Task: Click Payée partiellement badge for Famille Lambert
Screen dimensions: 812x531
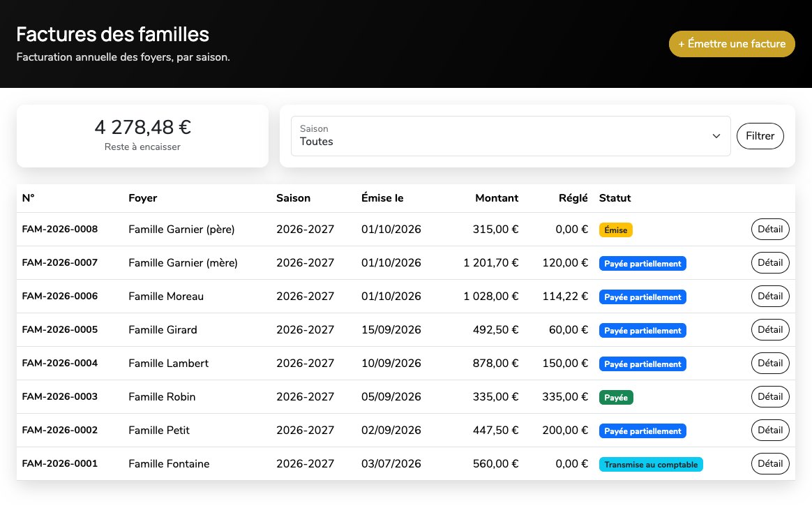Action: coord(642,364)
